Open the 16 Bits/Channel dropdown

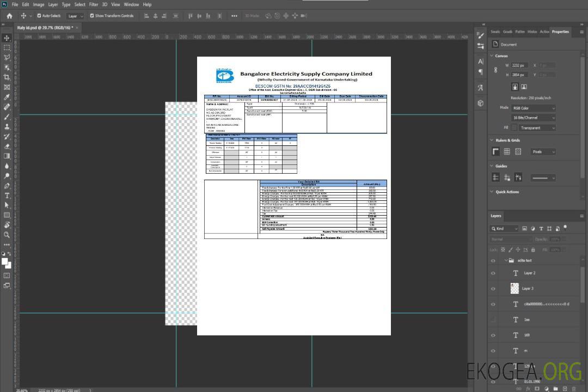click(533, 118)
